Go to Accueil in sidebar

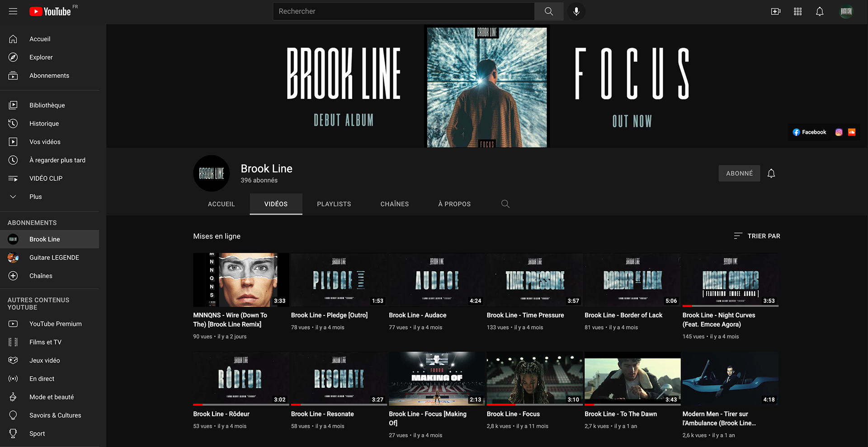pyautogui.click(x=50, y=39)
